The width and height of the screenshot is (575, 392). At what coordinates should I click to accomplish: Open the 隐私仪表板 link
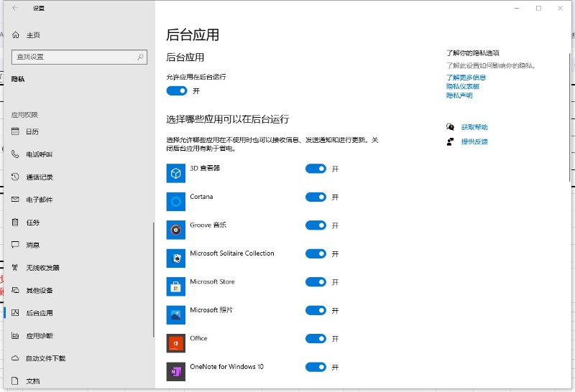click(462, 86)
